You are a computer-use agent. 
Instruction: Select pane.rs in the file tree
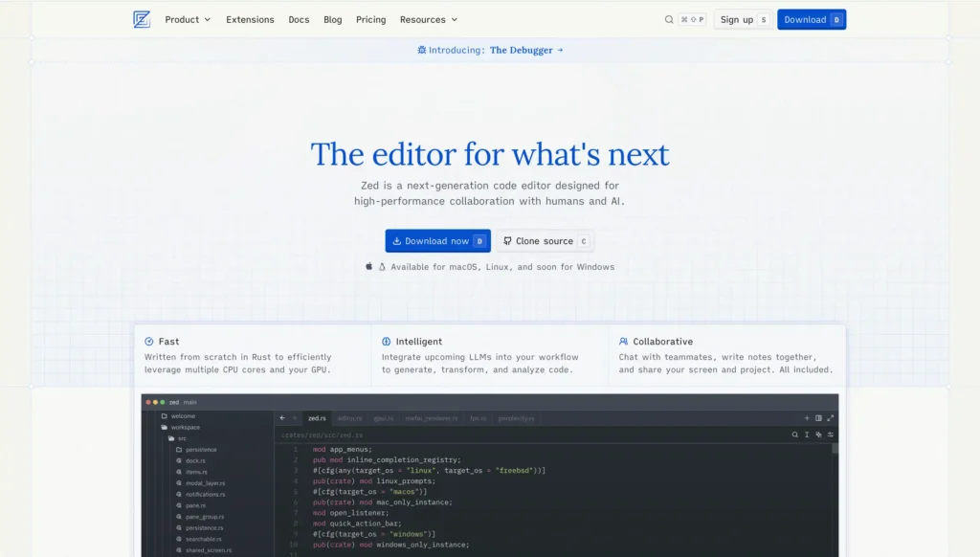pos(195,505)
